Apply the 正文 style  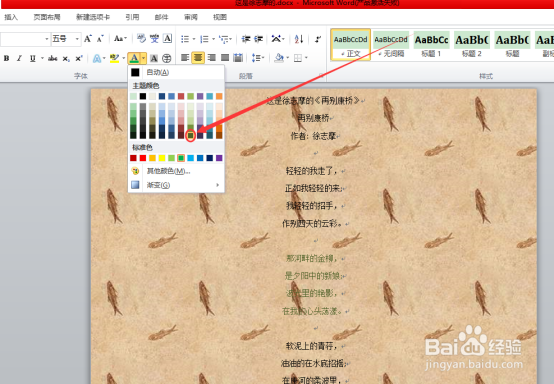pyautogui.click(x=350, y=45)
